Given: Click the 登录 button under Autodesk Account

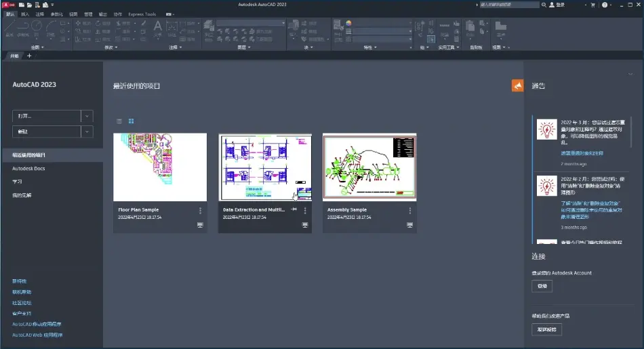Looking at the screenshot, I should (542, 286).
